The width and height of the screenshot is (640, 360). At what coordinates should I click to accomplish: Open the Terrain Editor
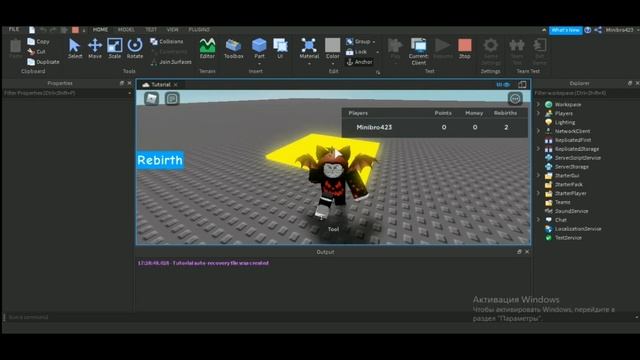(207, 48)
